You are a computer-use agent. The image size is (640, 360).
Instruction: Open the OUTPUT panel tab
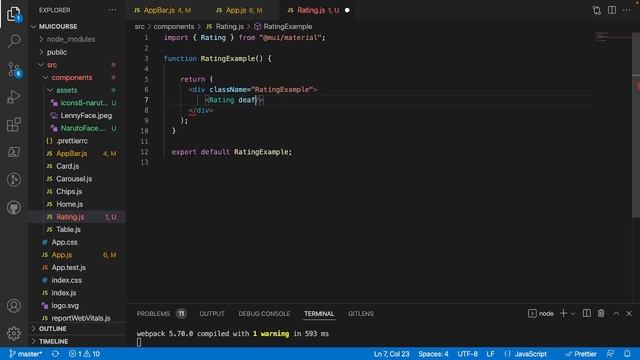pos(212,313)
